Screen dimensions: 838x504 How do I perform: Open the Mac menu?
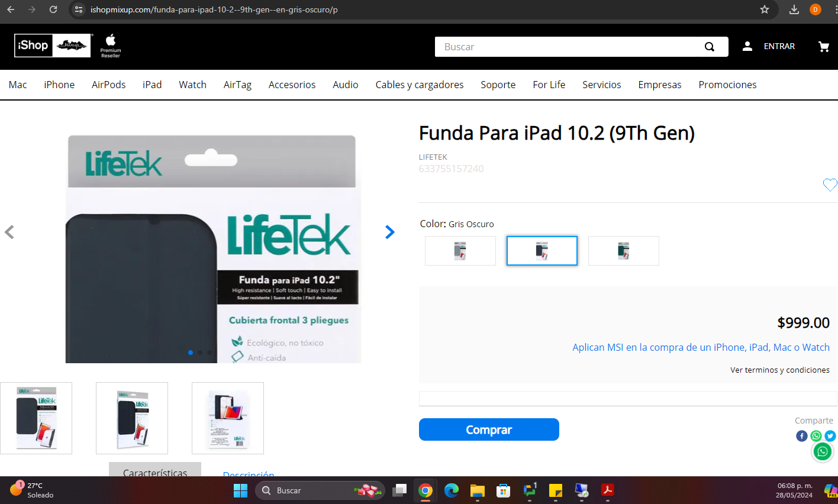click(x=18, y=85)
